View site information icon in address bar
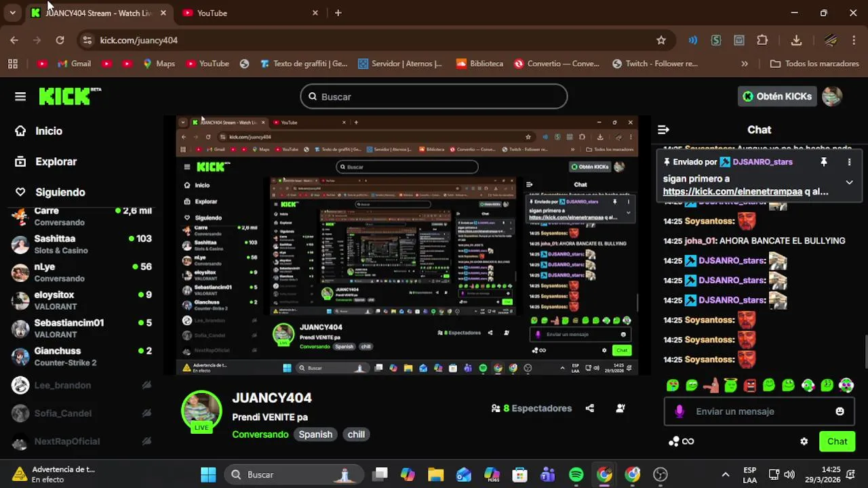This screenshot has height=488, width=868. click(87, 40)
